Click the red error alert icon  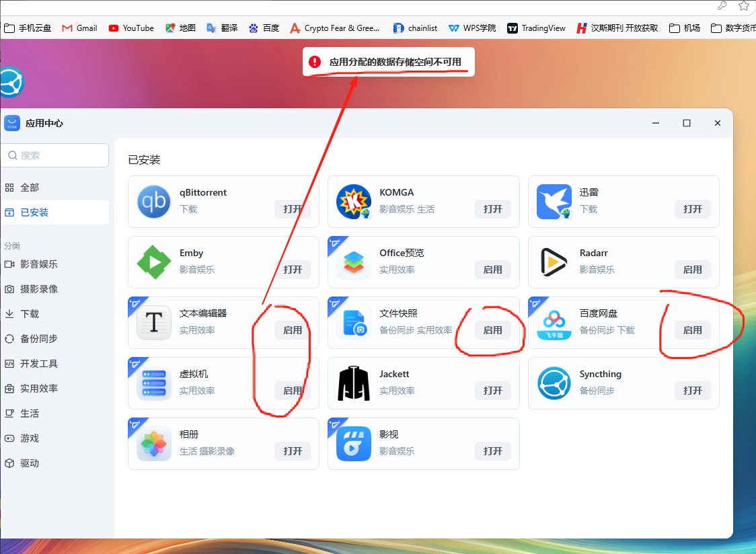pos(315,62)
